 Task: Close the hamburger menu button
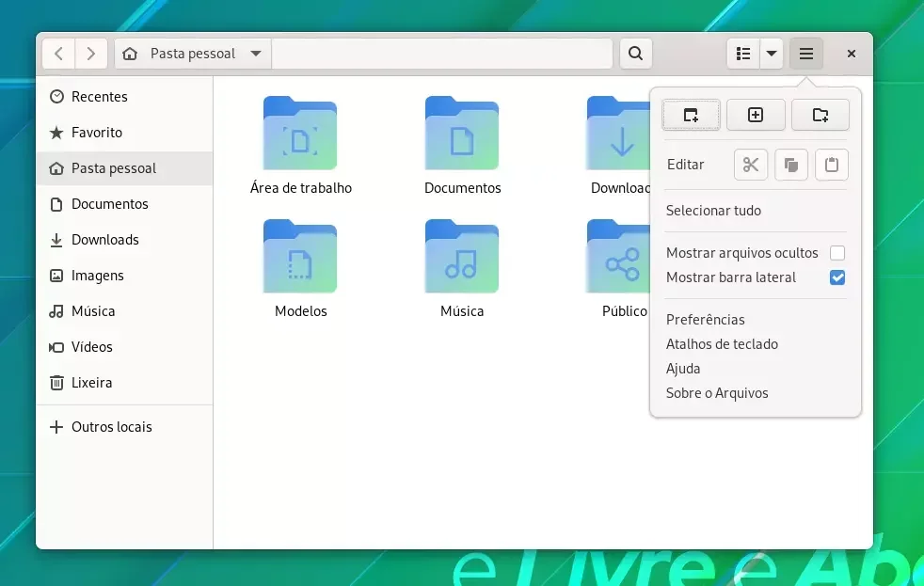(806, 54)
